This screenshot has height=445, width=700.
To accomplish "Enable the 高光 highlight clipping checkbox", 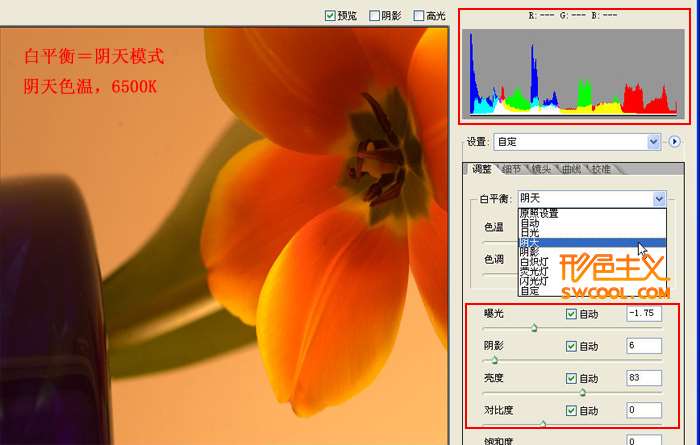I will tap(419, 16).
